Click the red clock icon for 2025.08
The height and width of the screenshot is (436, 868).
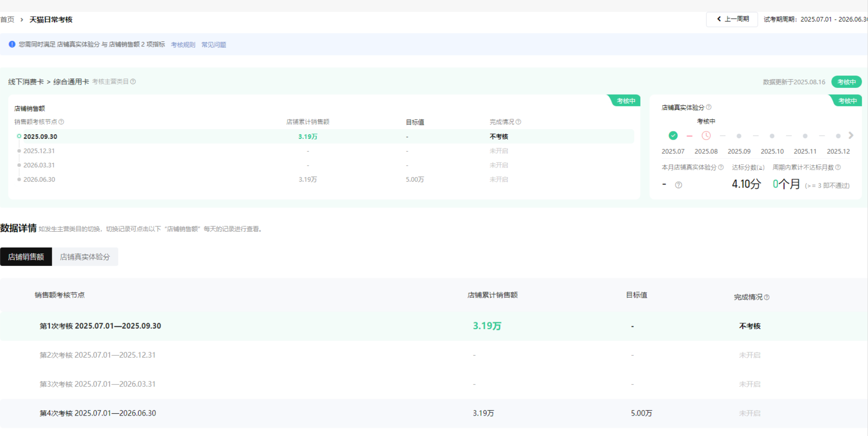(706, 136)
